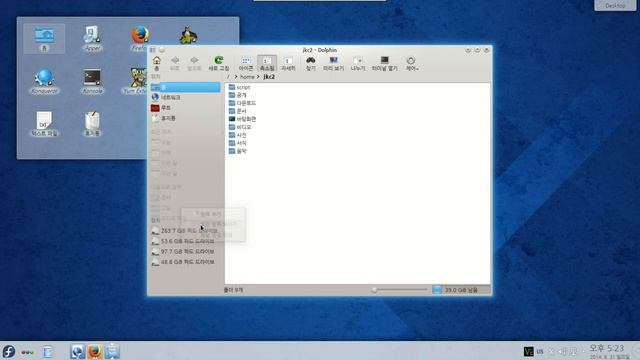
Task: Expand breadcrumb arrow before 'home'
Action: click(236, 77)
